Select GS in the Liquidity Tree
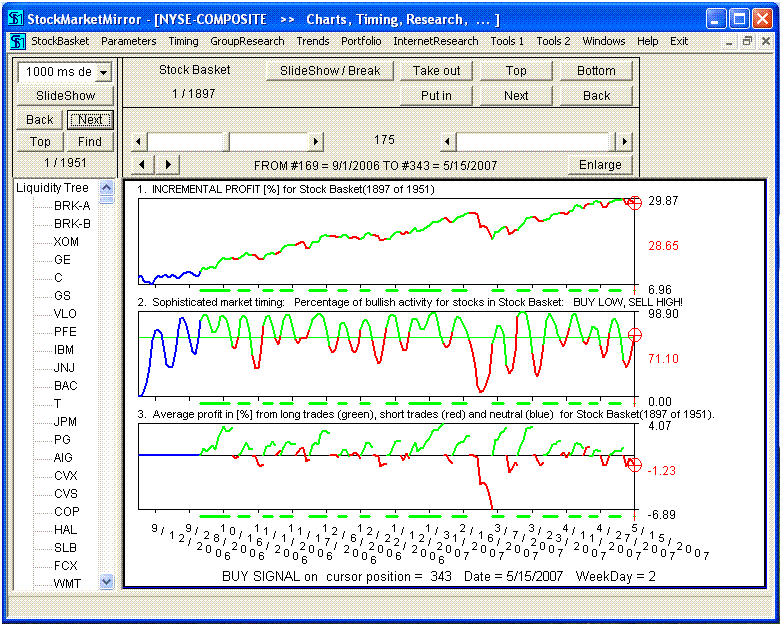The width and height of the screenshot is (780, 624). pos(62,296)
